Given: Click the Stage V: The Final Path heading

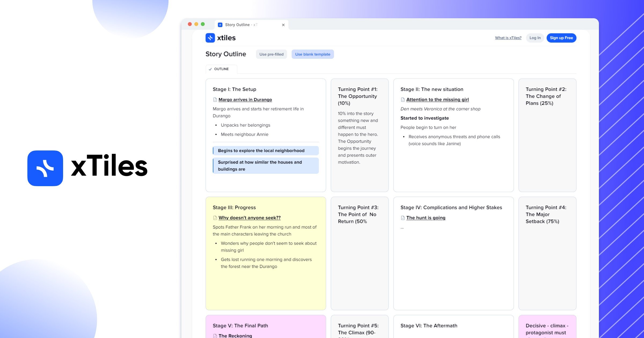Looking at the screenshot, I should pos(240,326).
